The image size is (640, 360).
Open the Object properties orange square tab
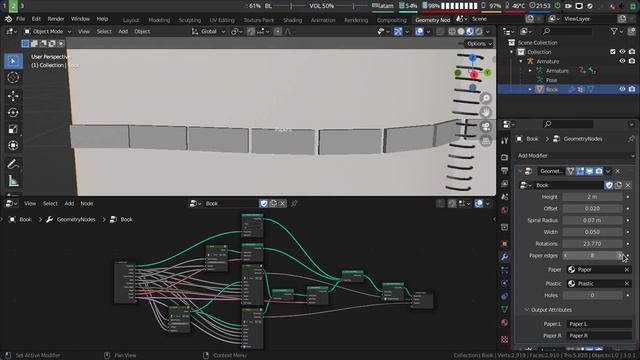(504, 244)
